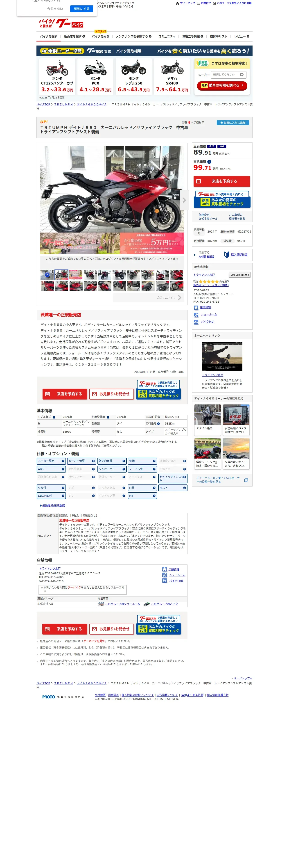Show help for the 販売店保証 equipment tag
The image size is (289, 868).
pyautogui.click(x=124, y=461)
